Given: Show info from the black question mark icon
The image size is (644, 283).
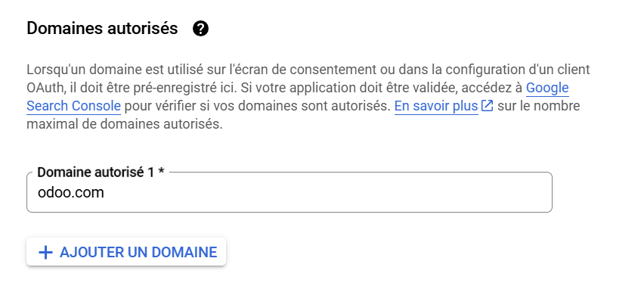Looking at the screenshot, I should (x=200, y=29).
